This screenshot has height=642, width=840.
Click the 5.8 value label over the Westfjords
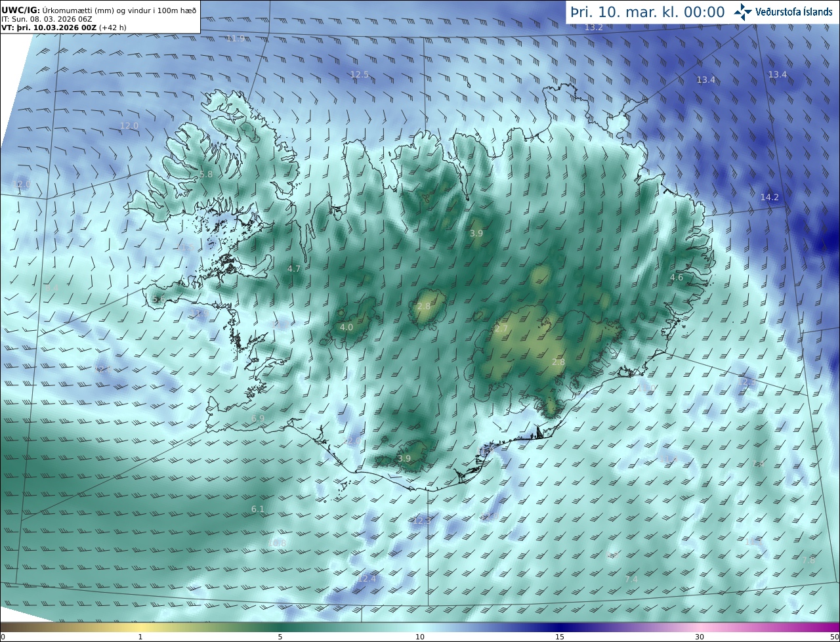(x=206, y=175)
